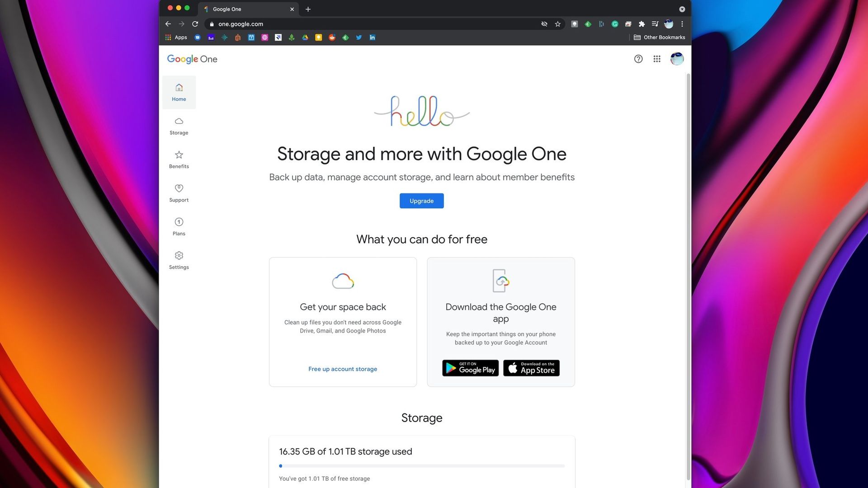Viewport: 868px width, 488px height.
Task: Click the Get it on Google Play badge
Action: point(470,368)
